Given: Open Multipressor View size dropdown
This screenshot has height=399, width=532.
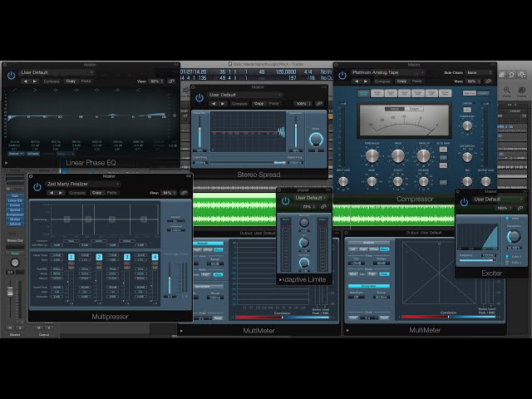Looking at the screenshot, I should pos(170,193).
